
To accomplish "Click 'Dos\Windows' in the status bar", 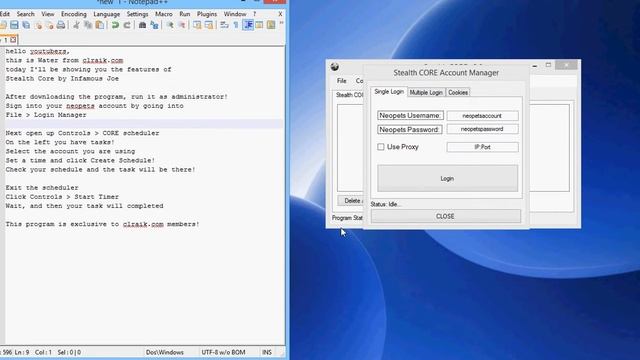I will tap(165, 352).
